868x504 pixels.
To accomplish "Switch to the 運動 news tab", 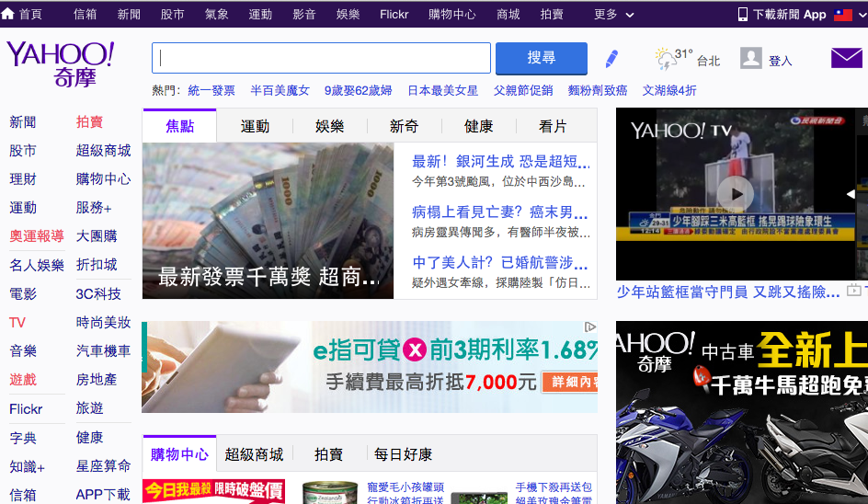I will 255,126.
